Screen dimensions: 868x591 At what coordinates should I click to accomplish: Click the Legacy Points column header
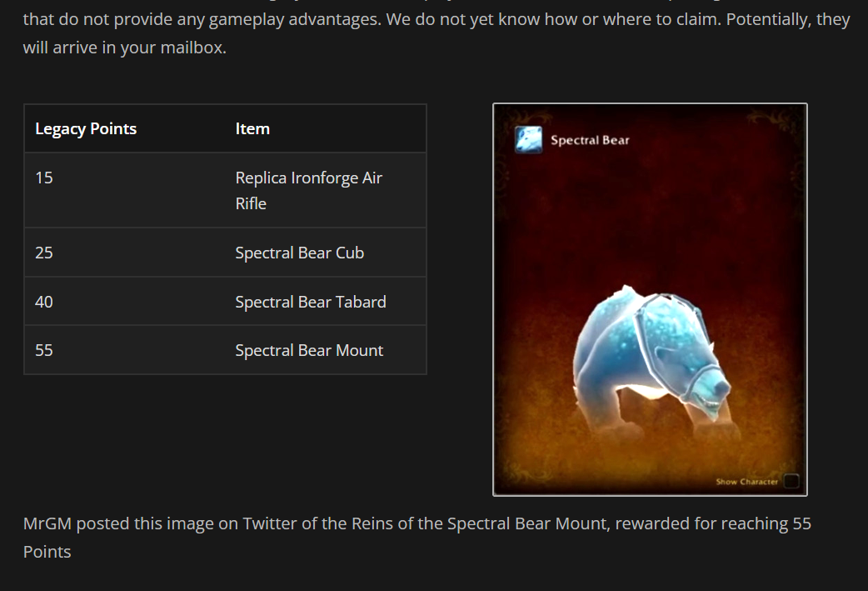tap(86, 128)
